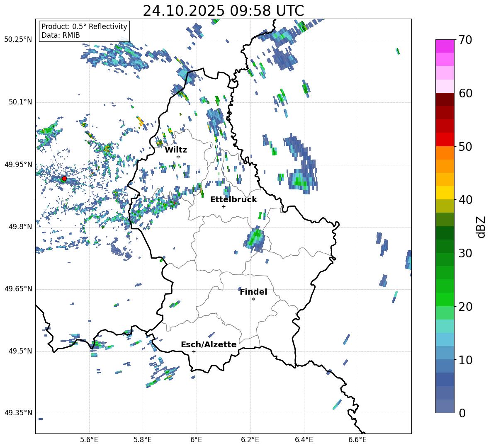The height and width of the screenshot is (448, 491).
Task: Click the colorbar tick label 20
Action: pos(465,306)
